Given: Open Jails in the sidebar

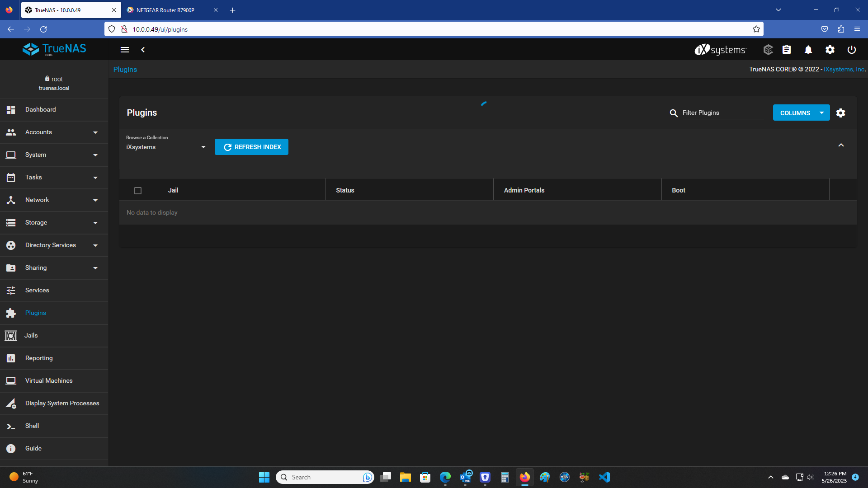Looking at the screenshot, I should [x=31, y=336].
